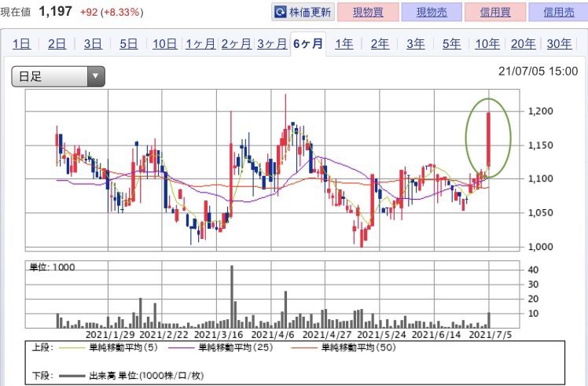Click the 単位: 1000 volume unit label
The width and height of the screenshot is (588, 386).
coord(52,267)
